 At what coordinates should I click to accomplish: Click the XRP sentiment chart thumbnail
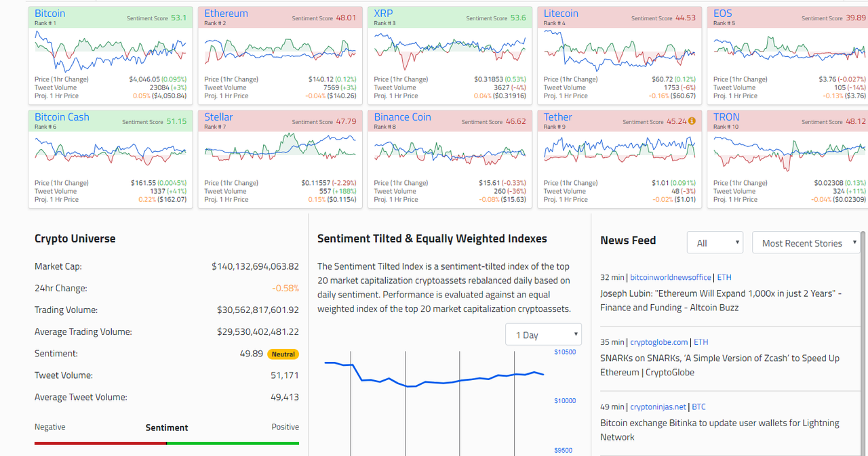click(x=450, y=50)
